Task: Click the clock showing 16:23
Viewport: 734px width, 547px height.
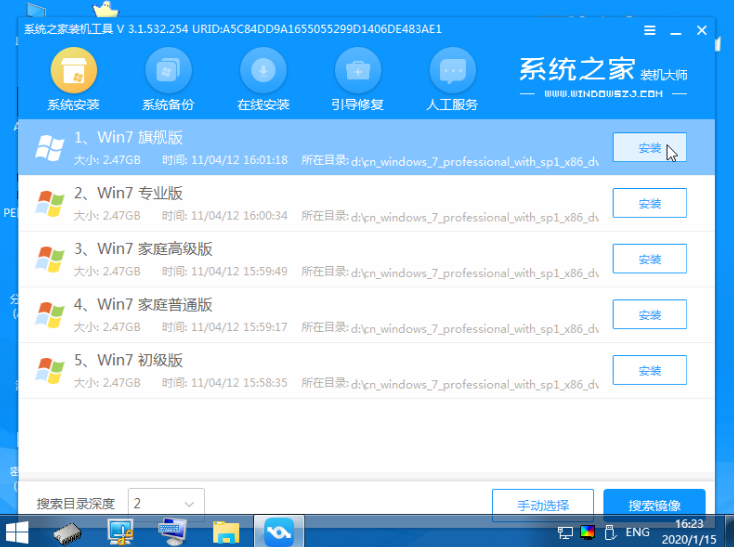Action: pos(689,524)
